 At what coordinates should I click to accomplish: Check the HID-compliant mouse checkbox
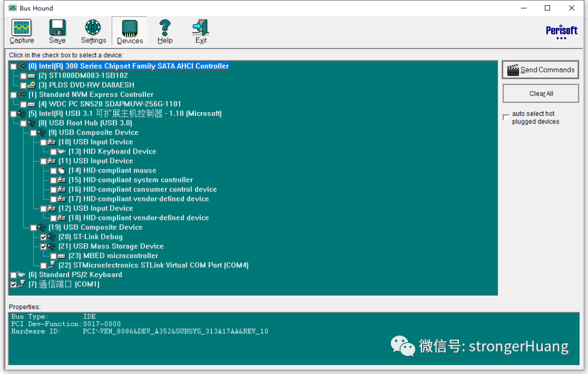[53, 171]
